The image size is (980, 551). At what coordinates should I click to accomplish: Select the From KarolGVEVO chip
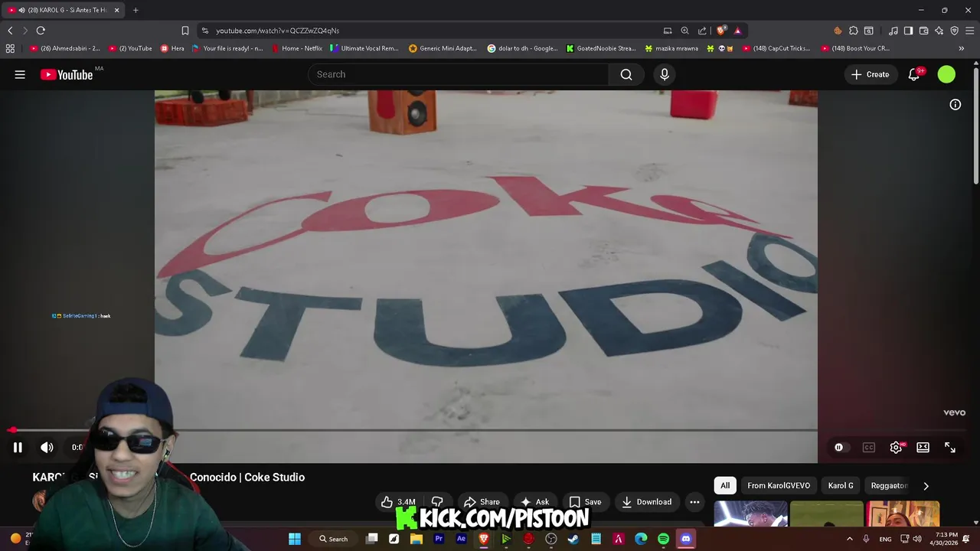point(779,485)
